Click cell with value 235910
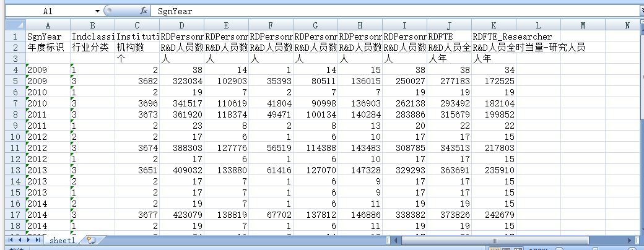 pyautogui.click(x=494, y=170)
